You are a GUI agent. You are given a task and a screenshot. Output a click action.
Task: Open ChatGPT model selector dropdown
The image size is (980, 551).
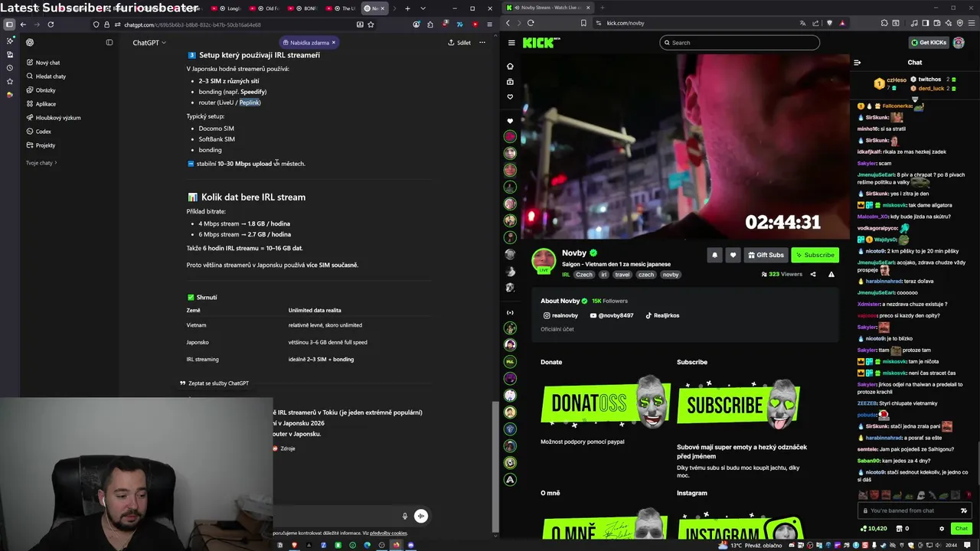pyautogui.click(x=149, y=43)
